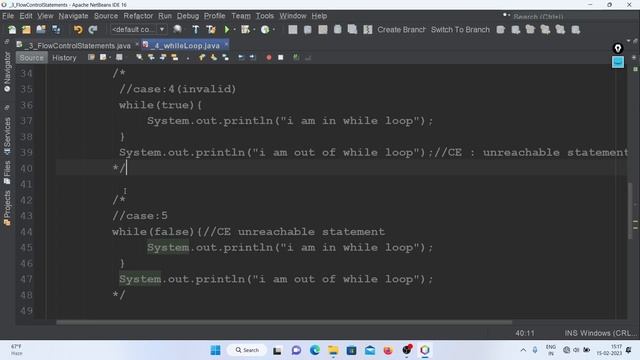This screenshot has width=640, height=360.
Task: Click the Build Project hammer icon
Action: (x=196, y=29)
